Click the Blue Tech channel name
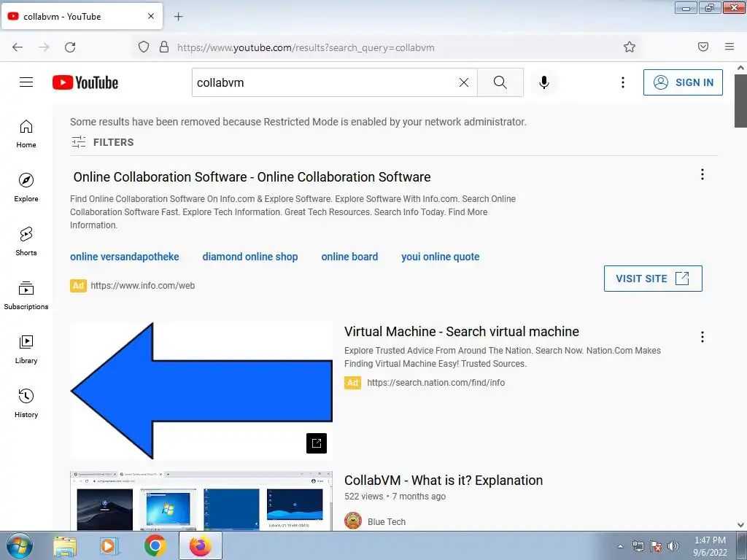The width and height of the screenshot is (747, 560). (387, 522)
